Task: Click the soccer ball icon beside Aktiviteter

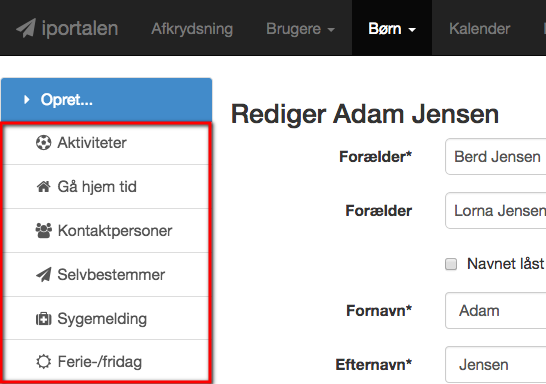Action: tap(44, 143)
